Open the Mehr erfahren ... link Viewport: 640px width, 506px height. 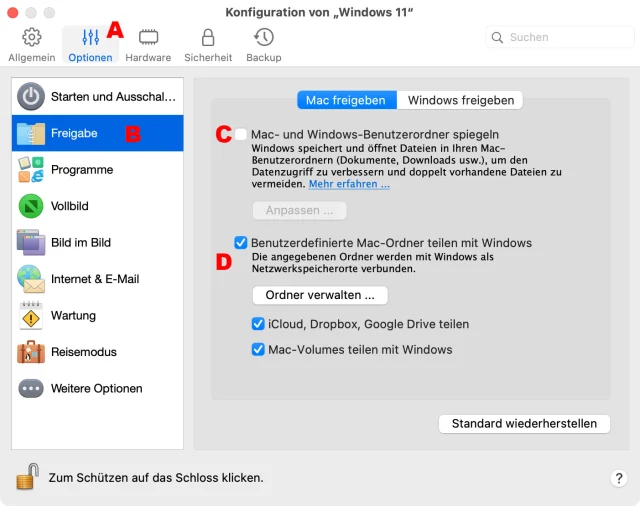349,184
